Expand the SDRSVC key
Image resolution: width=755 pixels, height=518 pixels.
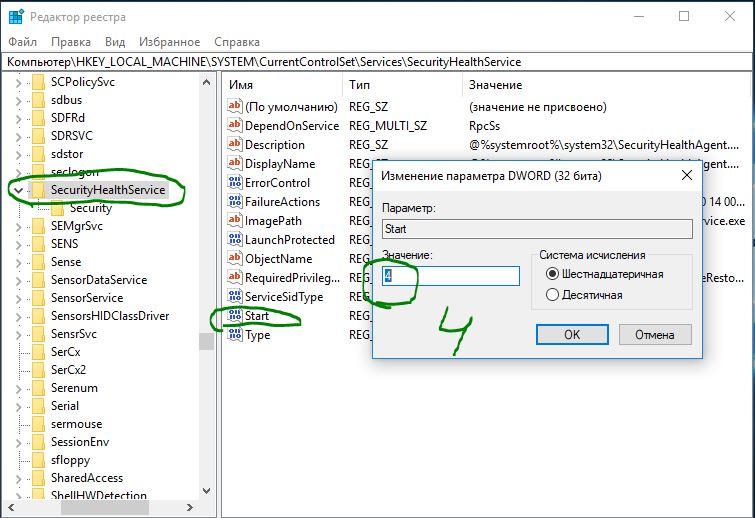[x=18, y=137]
